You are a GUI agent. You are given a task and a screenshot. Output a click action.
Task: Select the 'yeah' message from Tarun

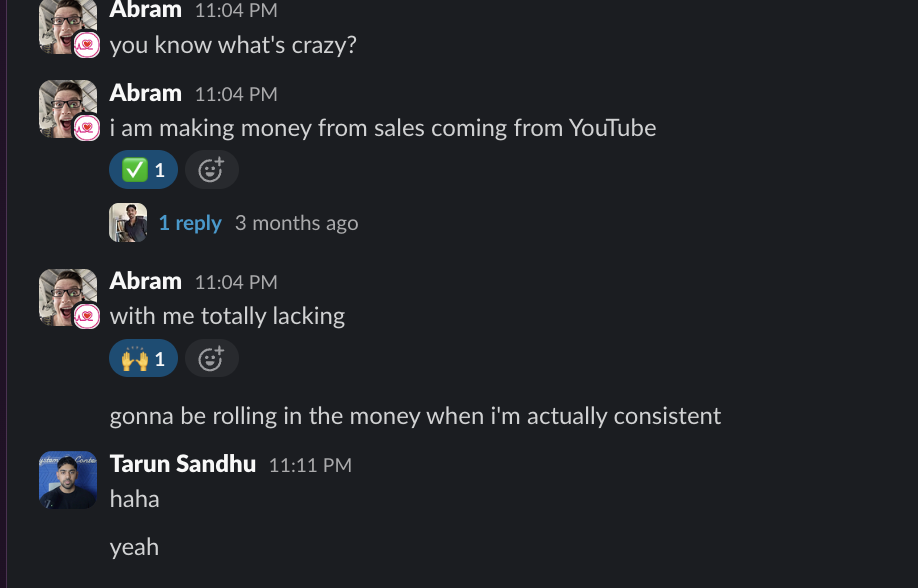[134, 548]
